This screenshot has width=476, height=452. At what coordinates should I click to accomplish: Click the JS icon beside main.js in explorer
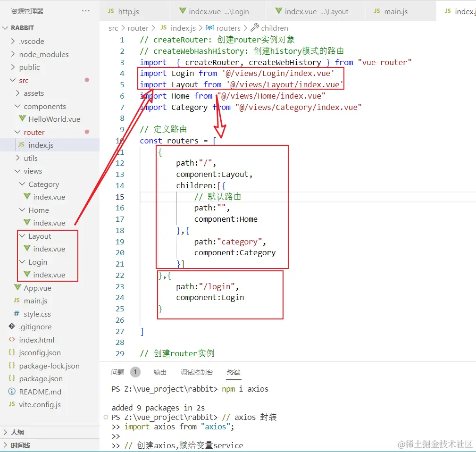click(x=17, y=300)
